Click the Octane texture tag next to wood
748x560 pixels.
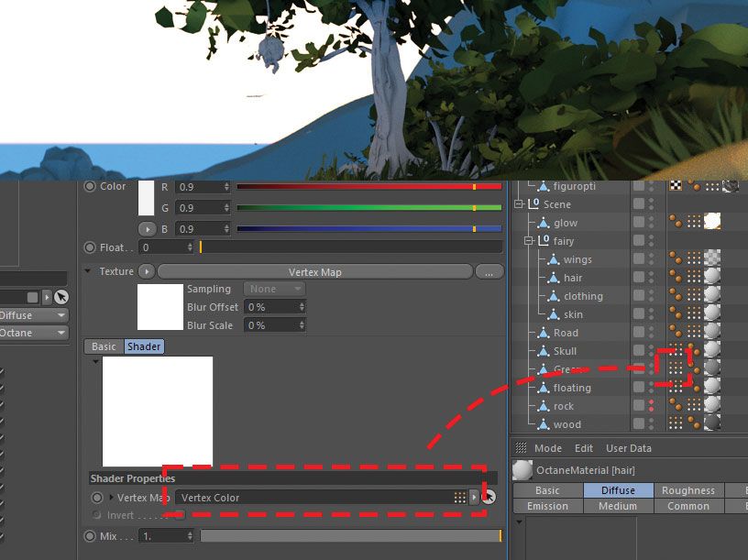click(x=697, y=423)
